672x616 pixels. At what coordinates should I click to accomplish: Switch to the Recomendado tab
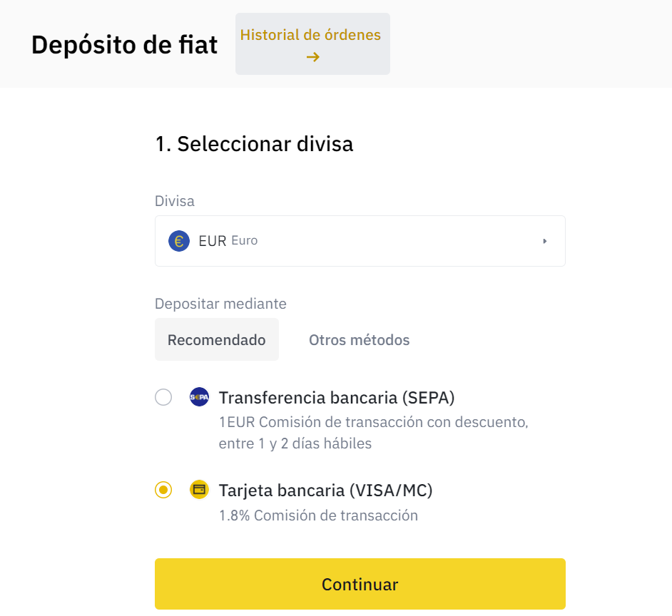[x=216, y=340]
